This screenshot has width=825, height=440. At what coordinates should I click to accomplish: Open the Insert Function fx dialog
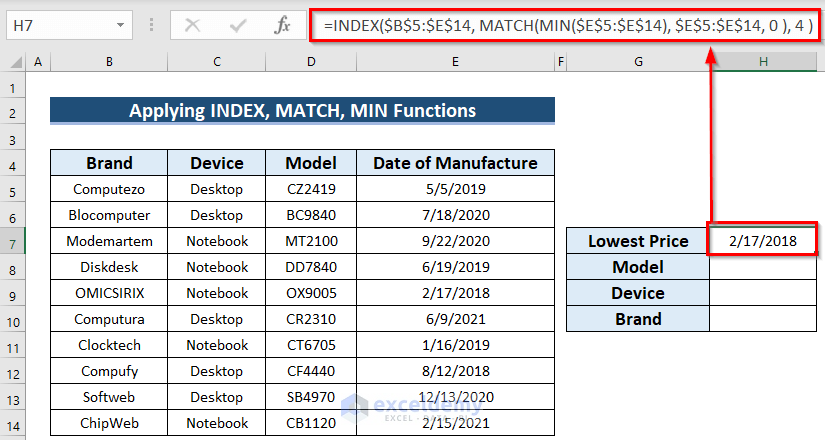click(283, 25)
